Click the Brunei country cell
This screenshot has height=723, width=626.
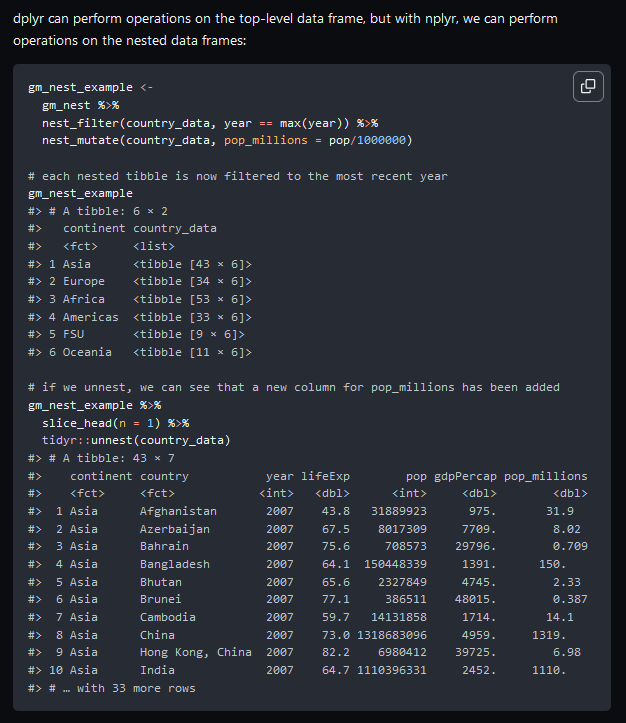pos(161,599)
